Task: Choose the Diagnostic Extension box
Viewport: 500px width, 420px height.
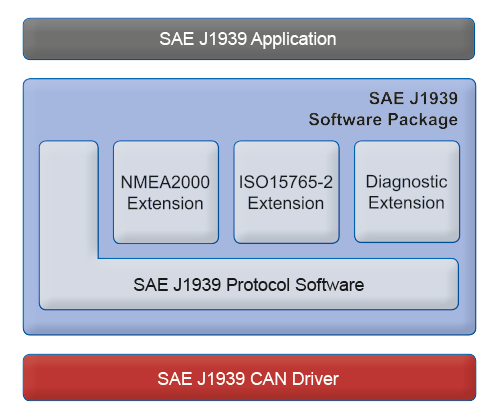Action: [407, 192]
